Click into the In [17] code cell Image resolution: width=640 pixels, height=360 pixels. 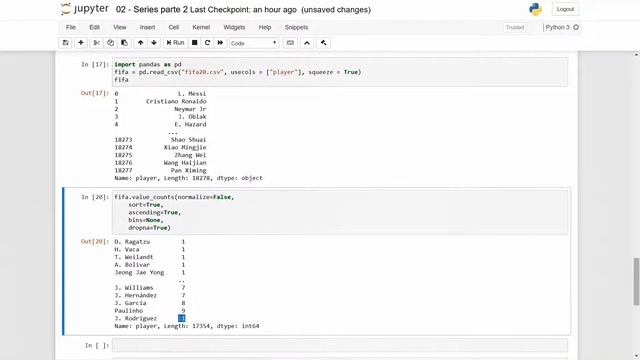pyautogui.click(x=340, y=72)
